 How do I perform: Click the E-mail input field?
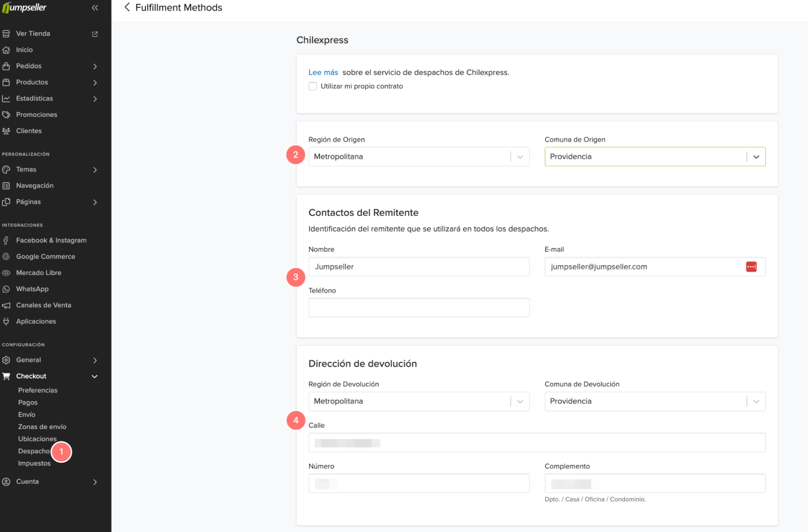655,267
